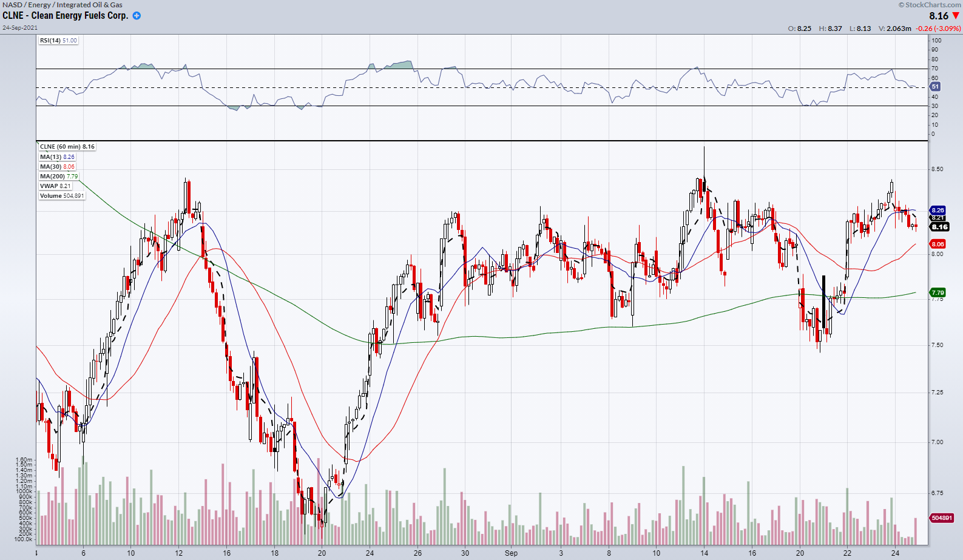Select the MA(13) 8.26 legend label

click(x=57, y=157)
